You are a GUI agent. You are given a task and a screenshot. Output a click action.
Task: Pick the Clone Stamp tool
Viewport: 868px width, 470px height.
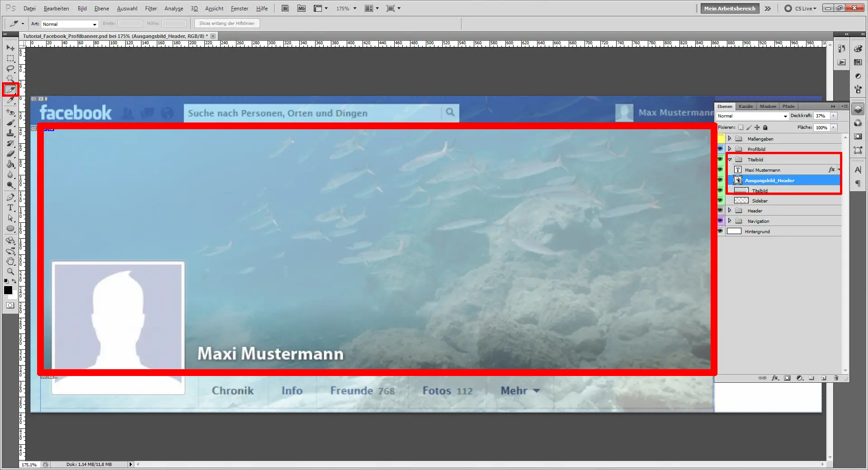pyautogui.click(x=10, y=133)
